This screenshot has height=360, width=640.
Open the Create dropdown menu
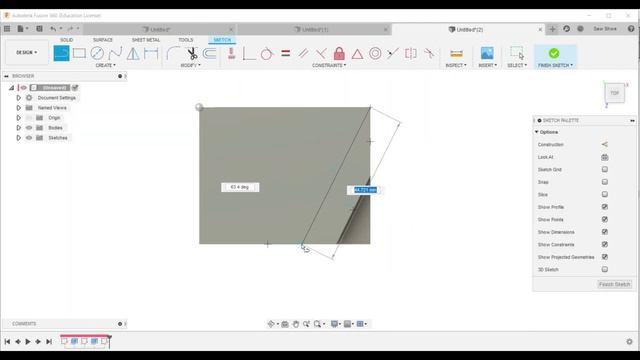[105, 65]
